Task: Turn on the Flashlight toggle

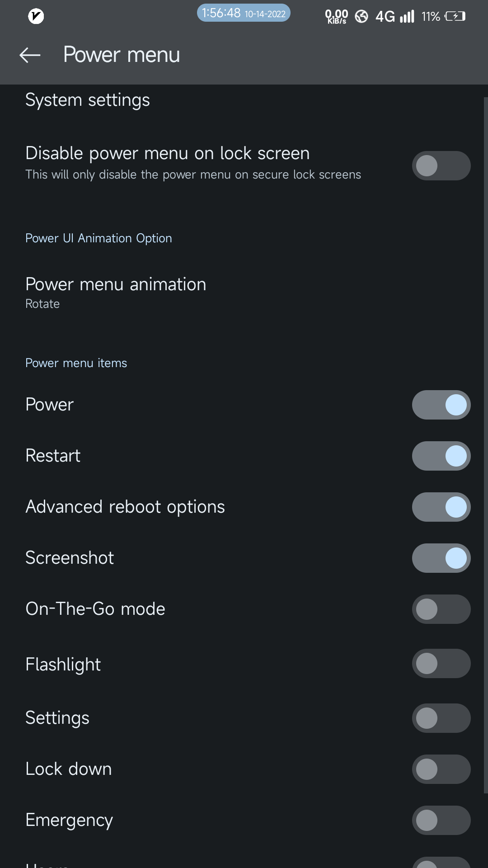Action: [441, 664]
